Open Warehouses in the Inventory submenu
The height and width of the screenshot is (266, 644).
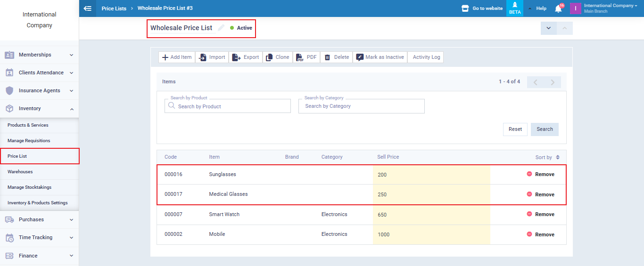(20, 172)
